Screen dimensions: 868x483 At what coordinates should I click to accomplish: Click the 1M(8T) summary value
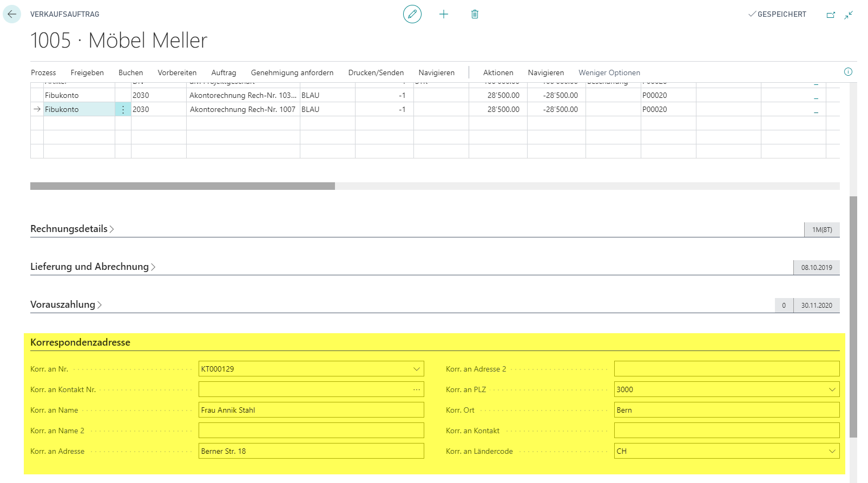822,230
